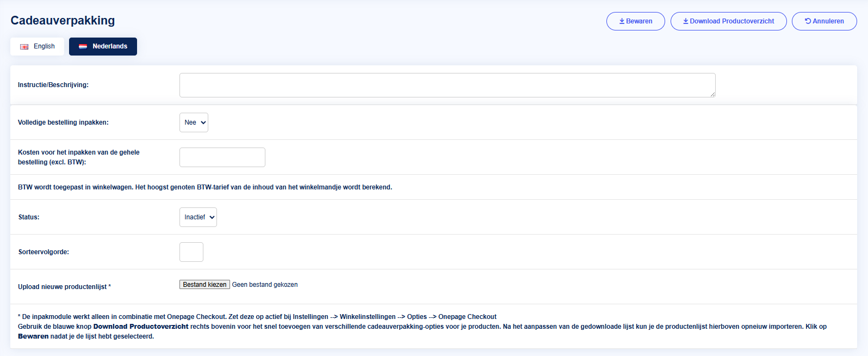Save the form with the Bewaren button
This screenshot has height=356, width=868.
pos(635,21)
